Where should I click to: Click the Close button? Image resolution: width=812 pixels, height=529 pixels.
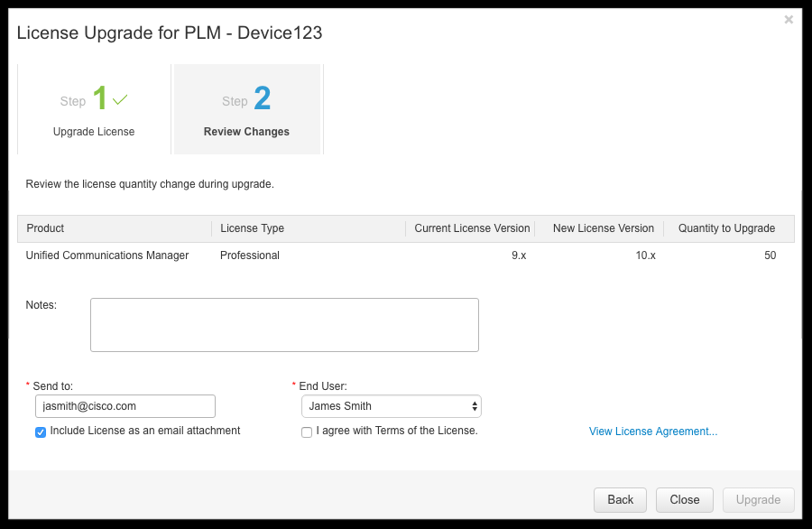tap(685, 500)
